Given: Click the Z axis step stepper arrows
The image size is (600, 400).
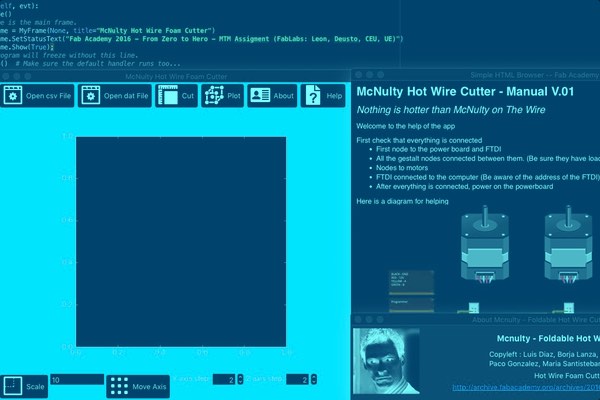Looking at the screenshot, I should [314, 379].
